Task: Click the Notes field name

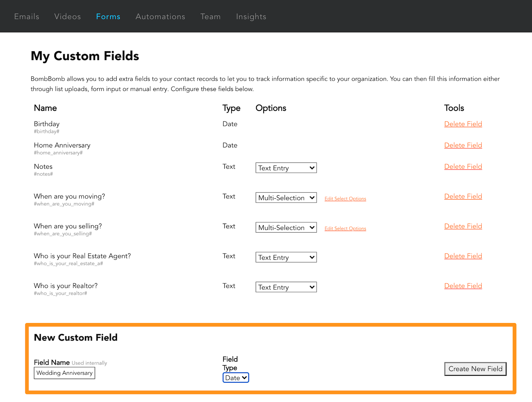Action: (43, 166)
